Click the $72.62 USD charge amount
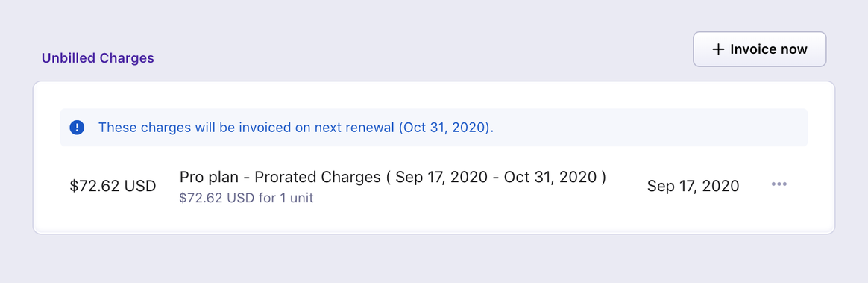868x283 pixels. [x=113, y=186]
